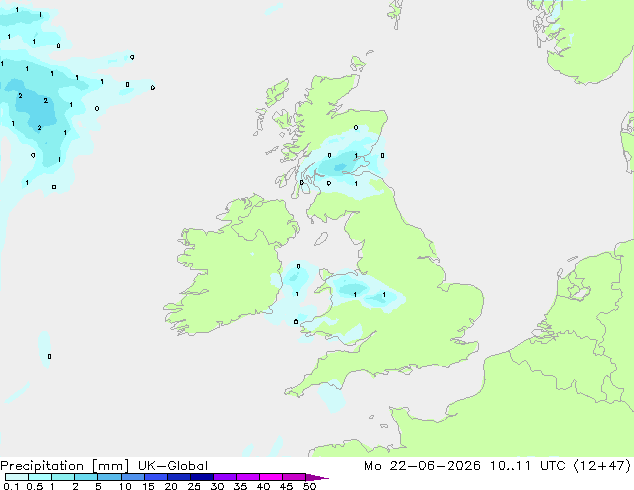The height and width of the screenshot is (490, 634).
Task: Select the 2–5 mm legend color swatch
Action: click(86, 477)
